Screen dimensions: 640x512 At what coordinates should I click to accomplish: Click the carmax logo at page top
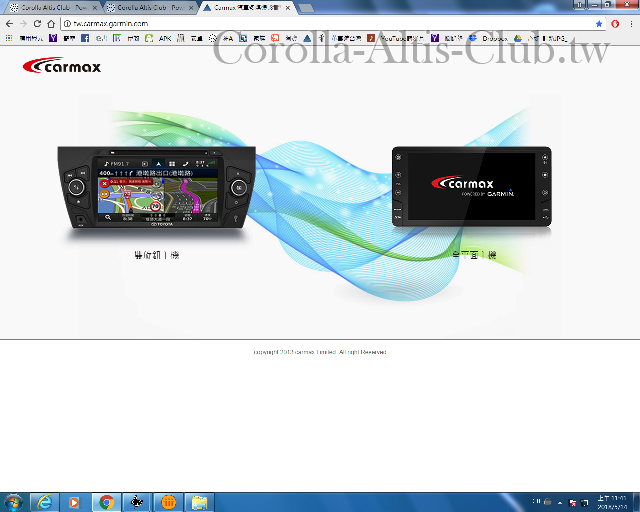coord(62,65)
